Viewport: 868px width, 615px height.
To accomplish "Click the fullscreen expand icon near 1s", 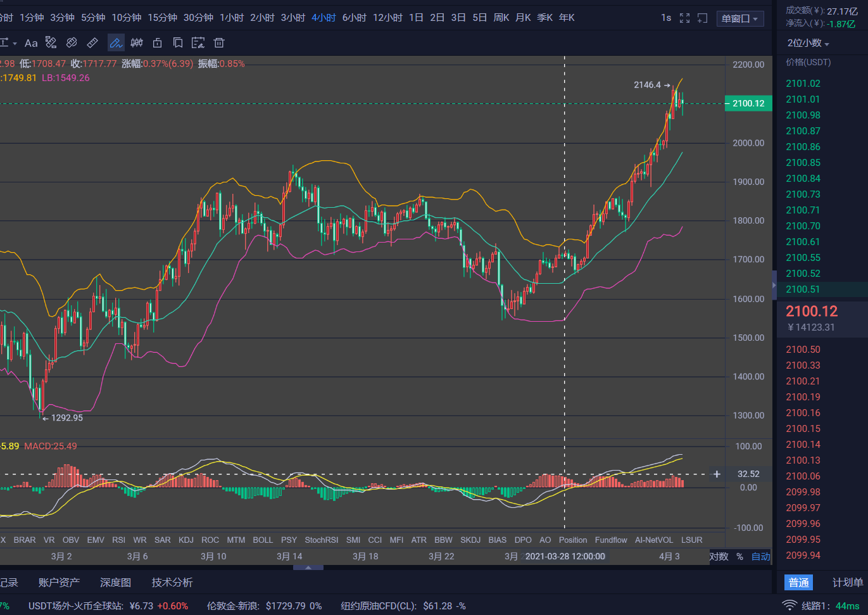I will tap(684, 18).
